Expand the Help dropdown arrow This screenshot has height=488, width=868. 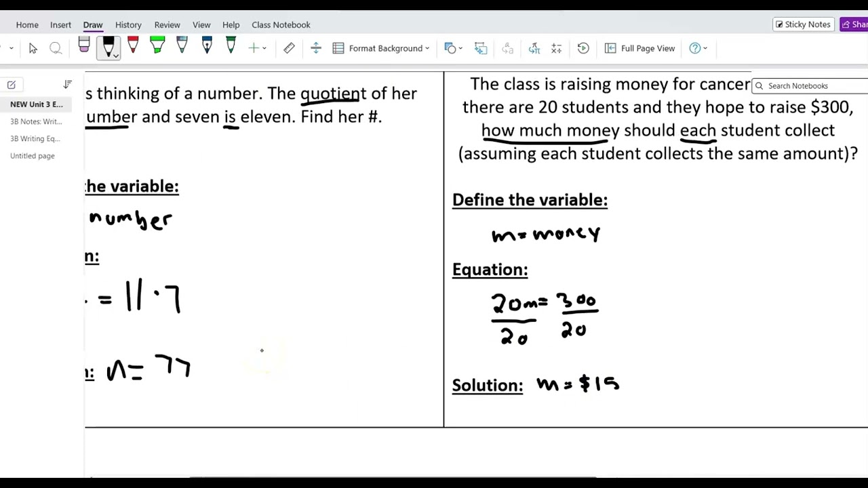(x=705, y=48)
